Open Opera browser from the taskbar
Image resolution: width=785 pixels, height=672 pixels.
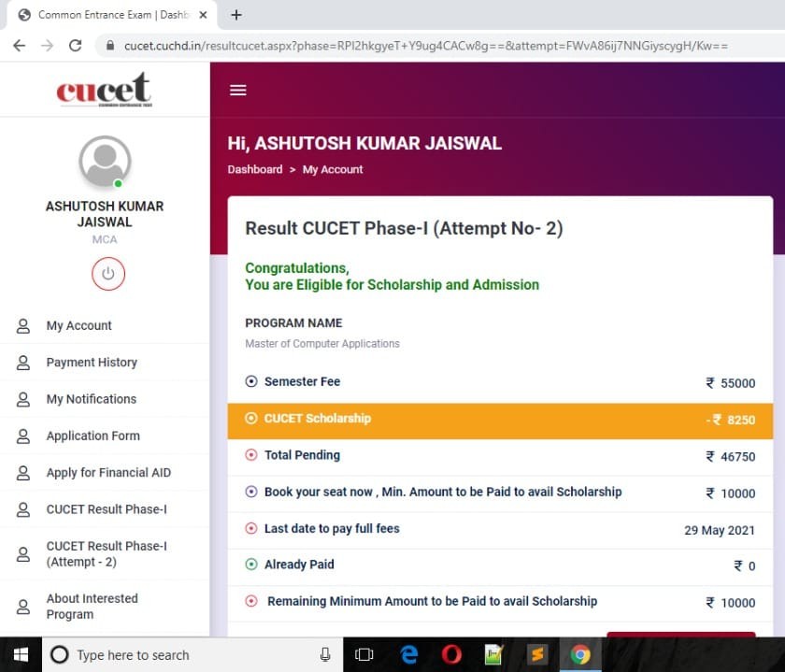451,654
